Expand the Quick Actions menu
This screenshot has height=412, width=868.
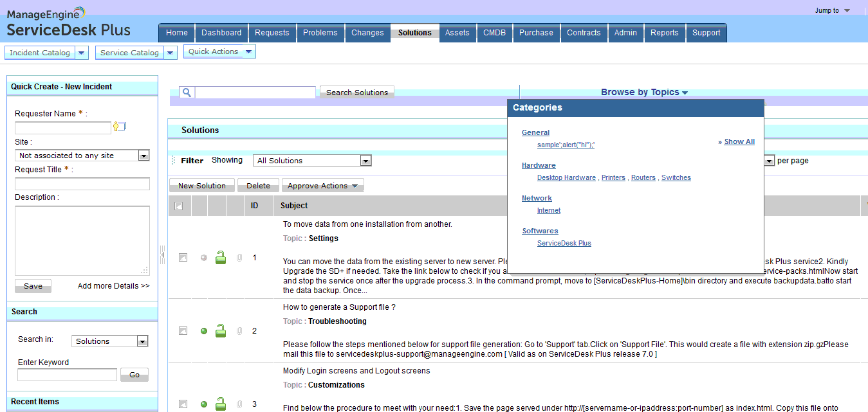click(219, 51)
